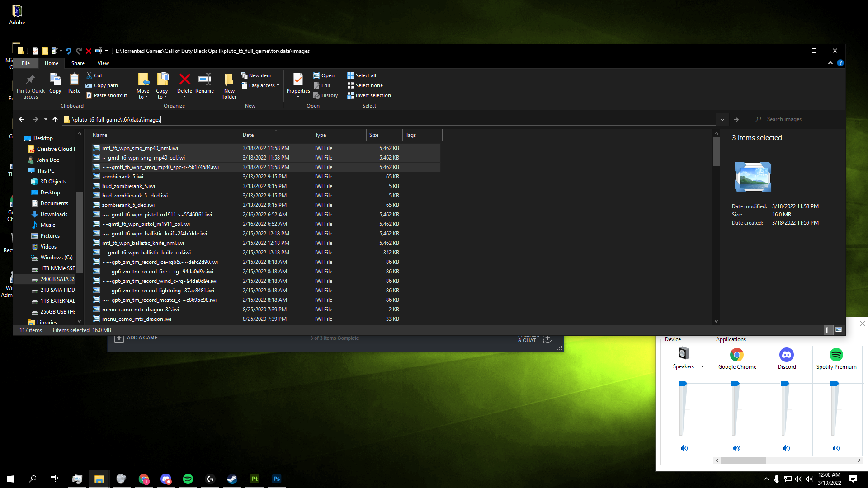
Task: Click the ADD A GAME button
Action: (136, 338)
